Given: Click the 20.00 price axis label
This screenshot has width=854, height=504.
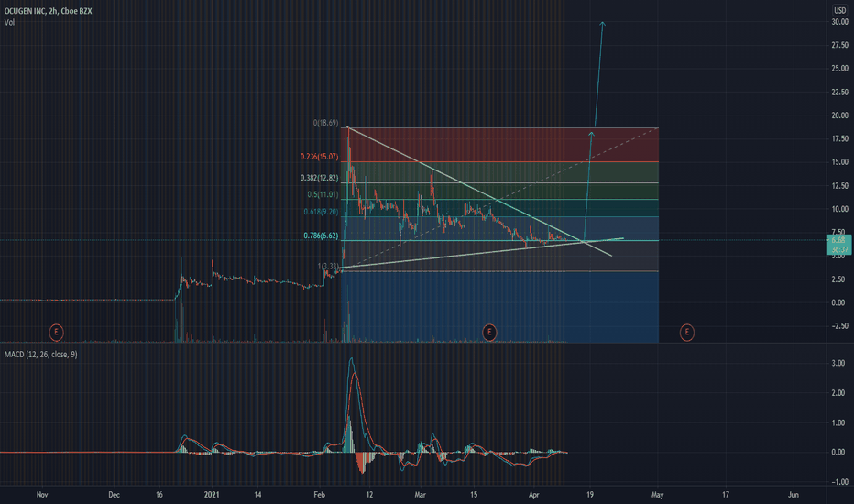Looking at the screenshot, I should tap(840, 115).
